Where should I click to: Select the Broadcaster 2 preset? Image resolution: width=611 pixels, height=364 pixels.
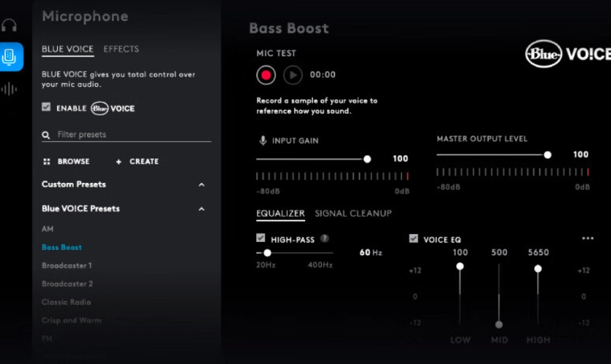click(x=67, y=284)
